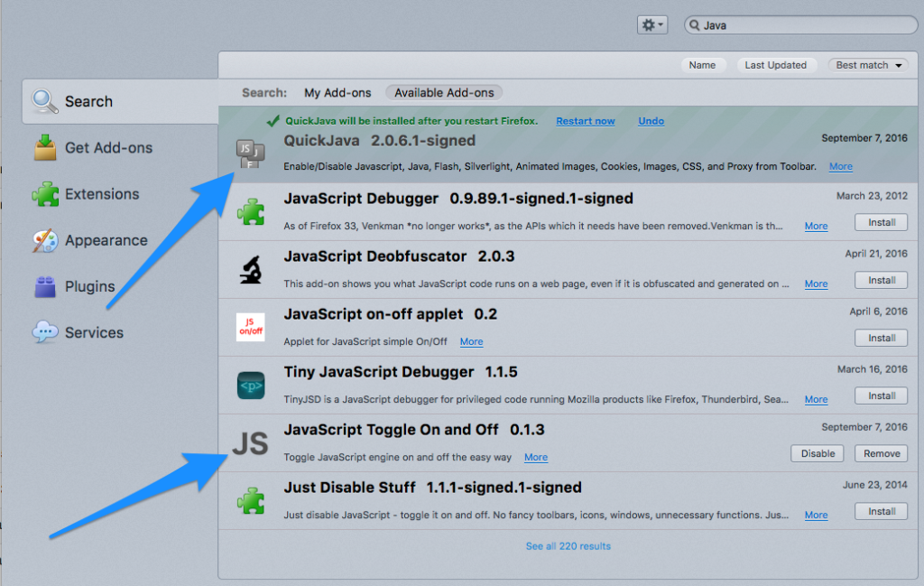Click the April 6, 2016 date

878,312
